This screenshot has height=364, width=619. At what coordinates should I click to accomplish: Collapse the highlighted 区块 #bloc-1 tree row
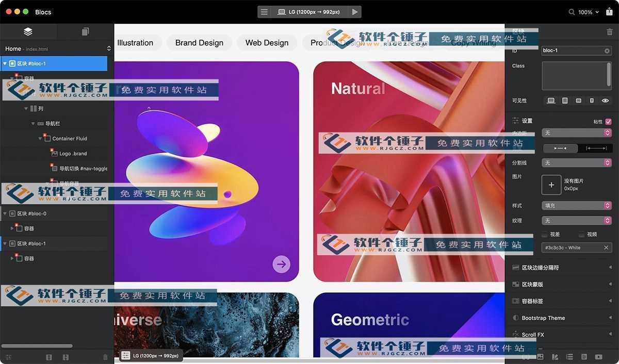[x=5, y=63]
